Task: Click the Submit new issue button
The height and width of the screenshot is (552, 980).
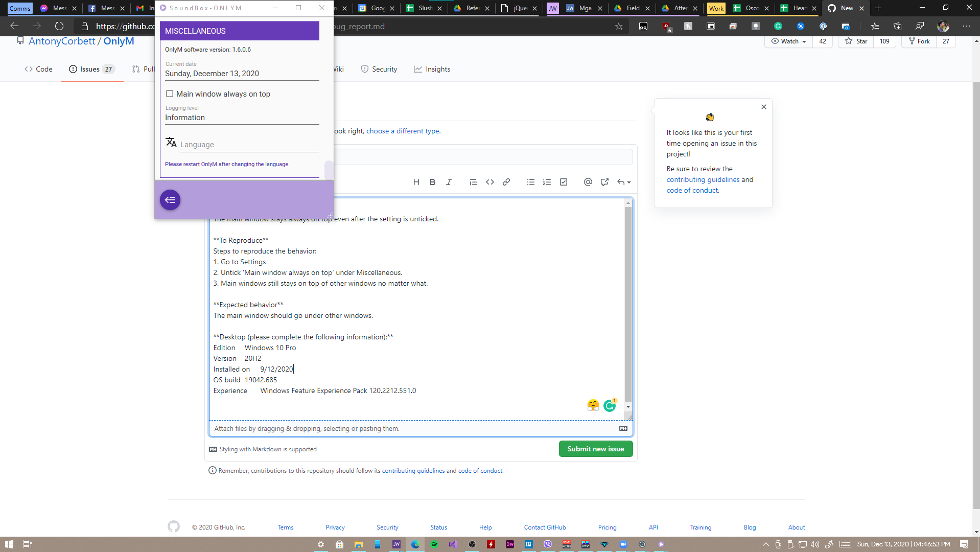Action: click(x=595, y=449)
